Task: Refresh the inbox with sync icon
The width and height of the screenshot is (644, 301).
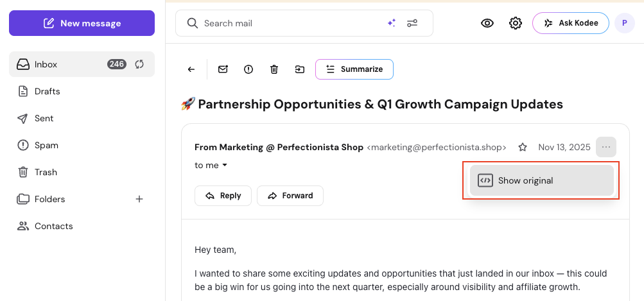Action: (139, 64)
